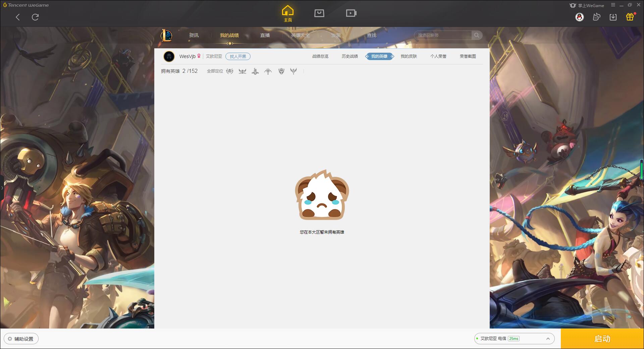Switch to 历史战绩 sub-tab
This screenshot has height=349, width=644.
pyautogui.click(x=350, y=56)
